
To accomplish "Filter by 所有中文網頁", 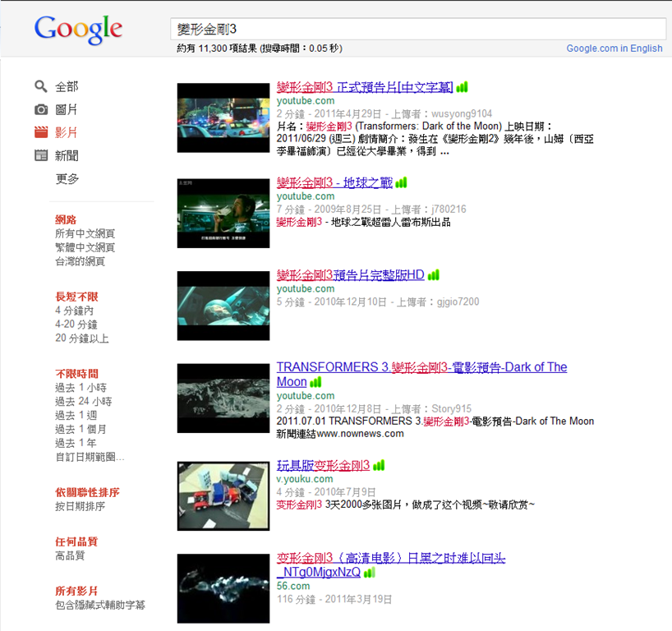I will [x=85, y=233].
